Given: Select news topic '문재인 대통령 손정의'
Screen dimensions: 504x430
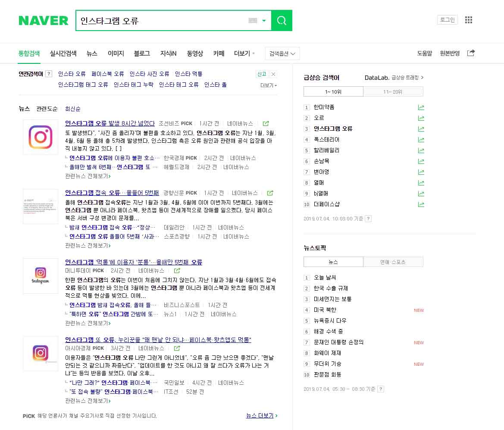Looking at the screenshot, I should (338, 342).
